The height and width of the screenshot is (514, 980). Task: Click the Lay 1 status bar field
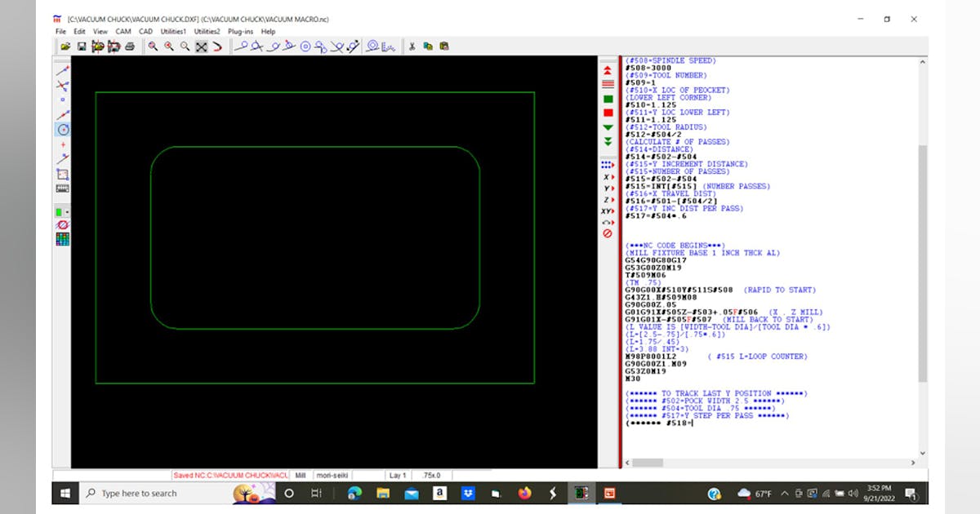[x=398, y=475]
